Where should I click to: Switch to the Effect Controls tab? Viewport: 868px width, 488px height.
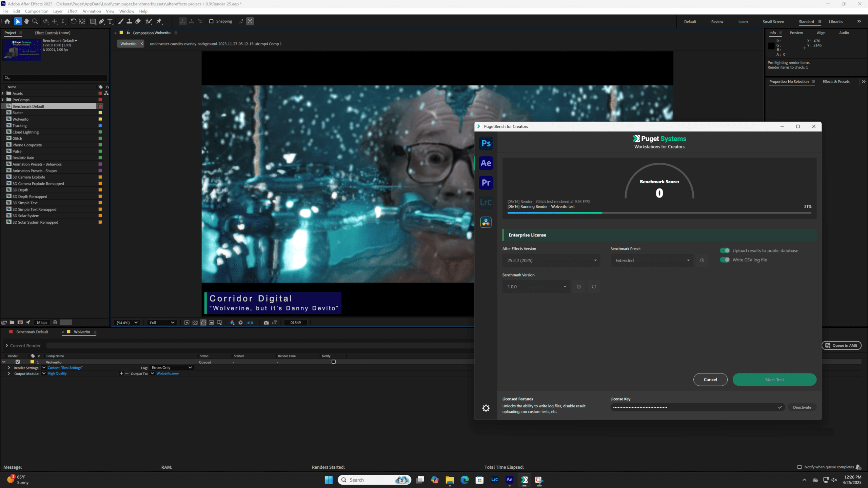point(53,33)
